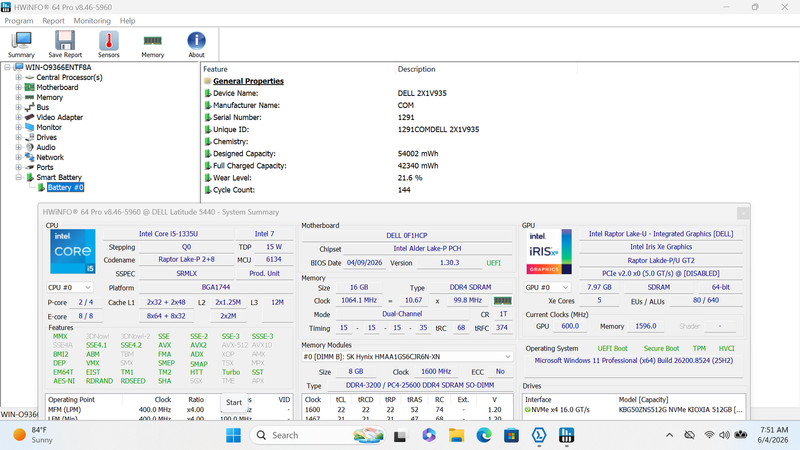
Task: Open the GPU #0 dropdown
Action: 547,287
